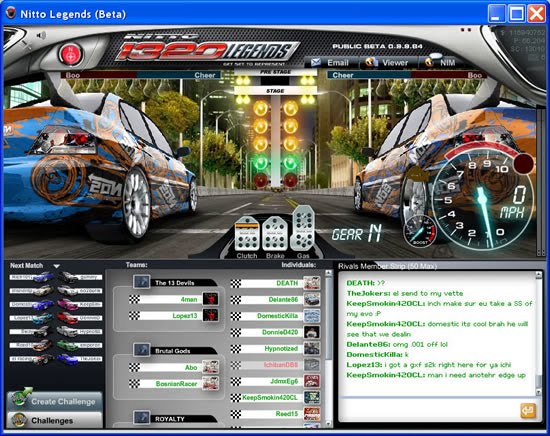The width and height of the screenshot is (550, 436).
Task: Click the Brake pedal
Action: (275, 234)
